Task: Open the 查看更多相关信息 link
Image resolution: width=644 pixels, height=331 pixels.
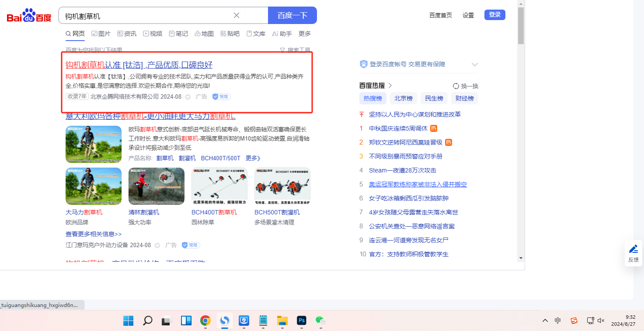Action: (x=94, y=234)
